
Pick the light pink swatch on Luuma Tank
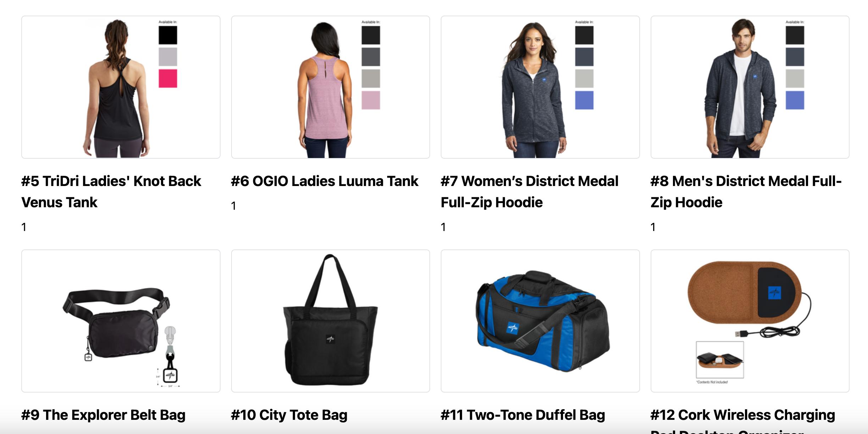[x=371, y=100]
